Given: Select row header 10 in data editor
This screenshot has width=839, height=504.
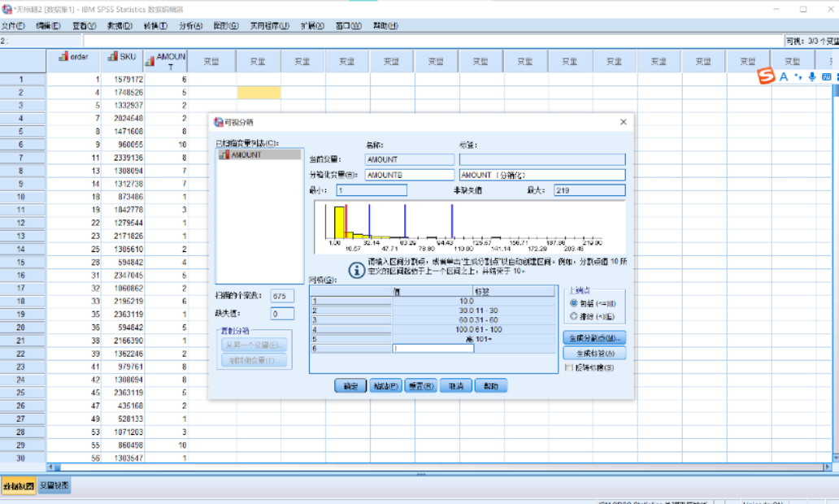Looking at the screenshot, I should tap(23, 197).
